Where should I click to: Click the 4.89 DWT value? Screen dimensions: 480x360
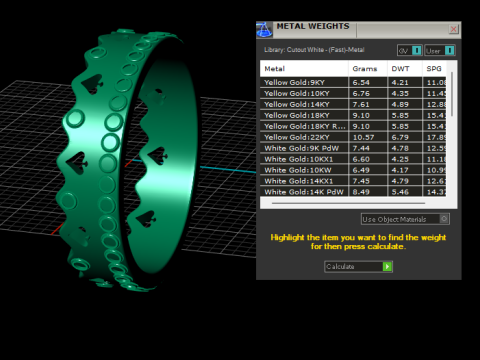pos(400,104)
